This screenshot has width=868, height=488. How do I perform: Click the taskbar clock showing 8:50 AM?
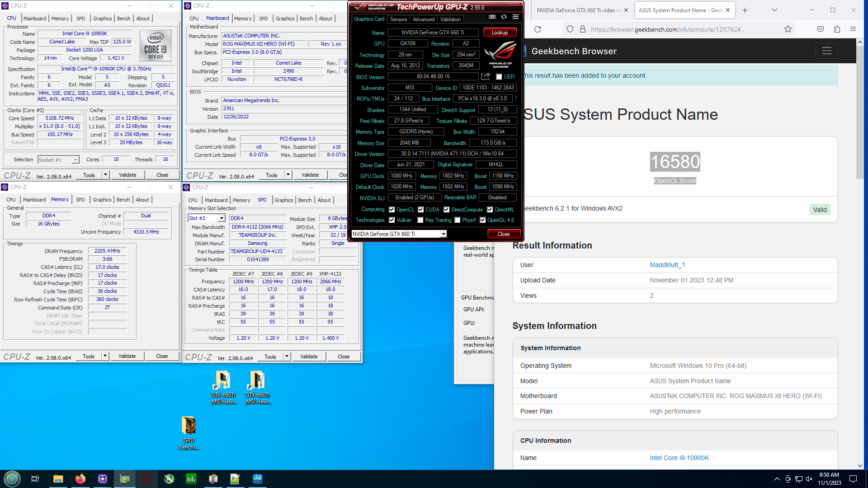pos(829,479)
